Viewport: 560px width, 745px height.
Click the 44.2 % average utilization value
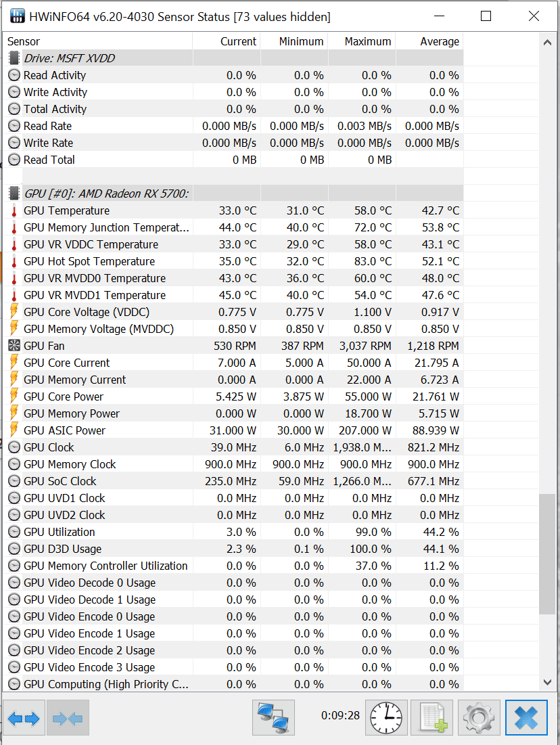click(x=441, y=532)
